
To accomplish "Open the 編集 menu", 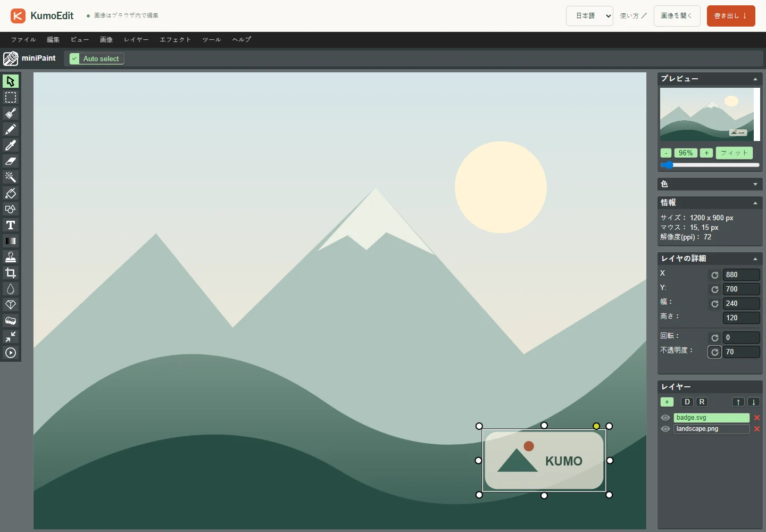I will [x=53, y=39].
